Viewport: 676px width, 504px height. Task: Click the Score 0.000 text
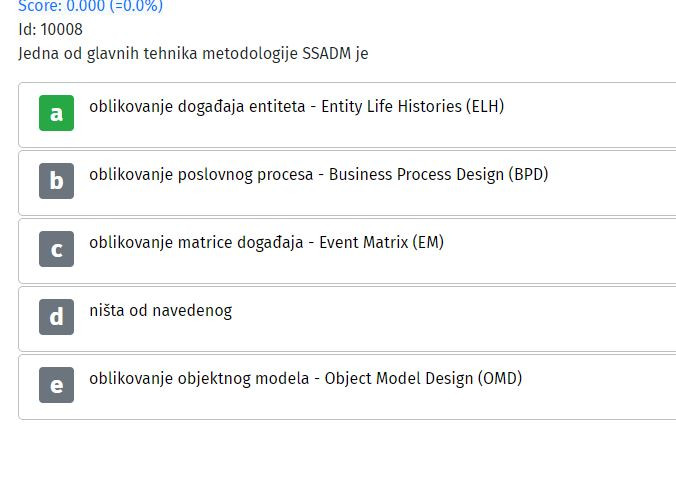tap(91, 6)
